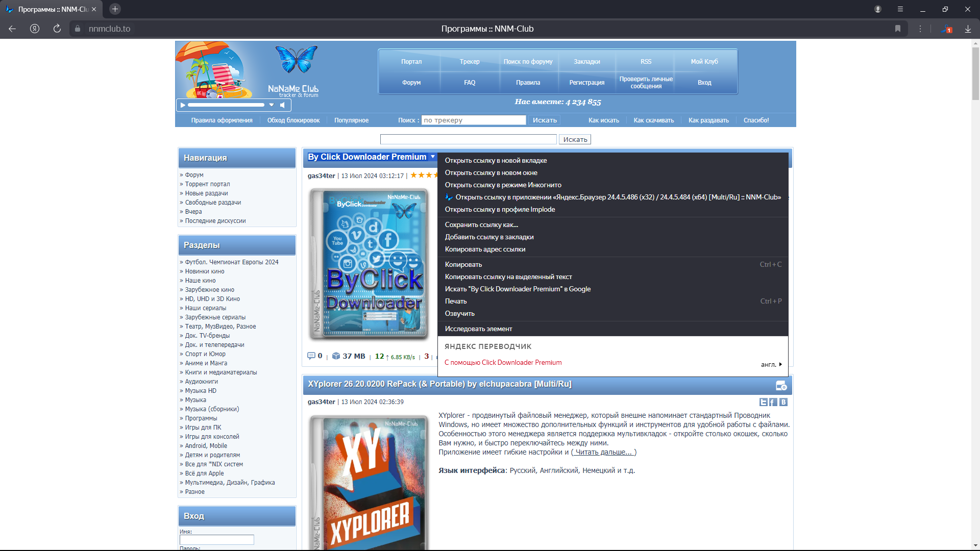This screenshot has height=551, width=980.
Task: Click the audio player progress bar
Action: tap(226, 105)
